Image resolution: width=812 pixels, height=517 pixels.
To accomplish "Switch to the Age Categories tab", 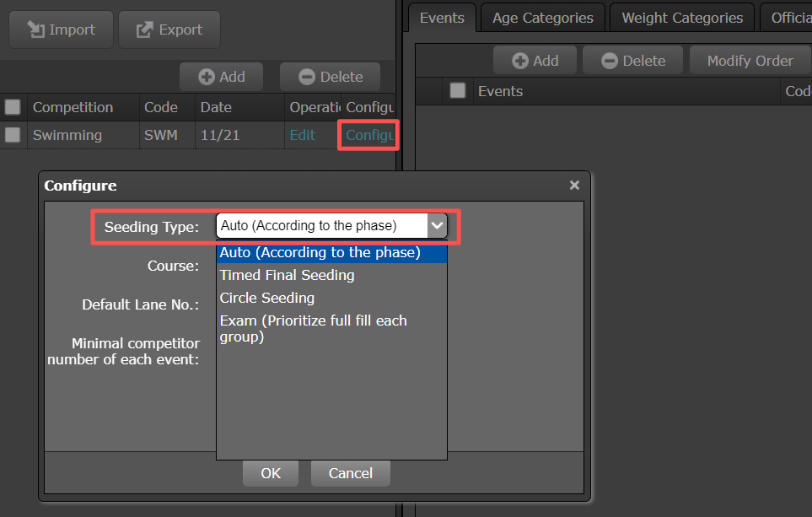I will (543, 18).
